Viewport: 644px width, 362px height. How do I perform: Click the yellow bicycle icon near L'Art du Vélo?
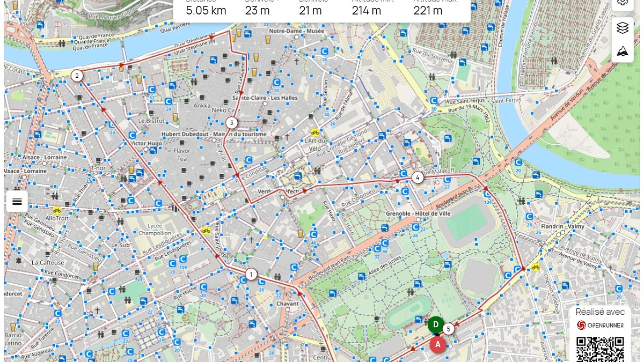315,132
